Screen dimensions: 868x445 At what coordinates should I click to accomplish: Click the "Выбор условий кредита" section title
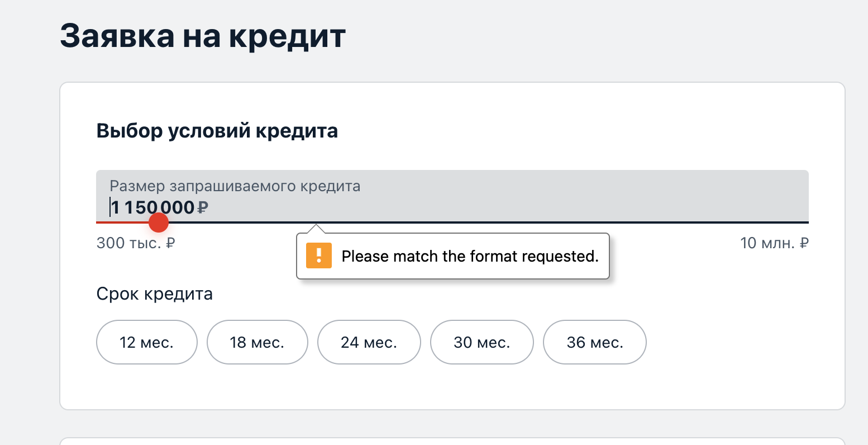(217, 130)
